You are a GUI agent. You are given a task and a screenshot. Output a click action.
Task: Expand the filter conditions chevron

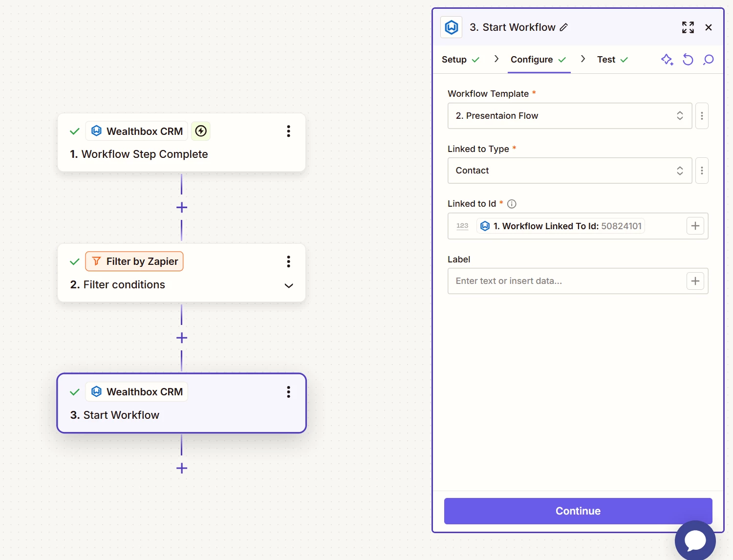(x=289, y=285)
